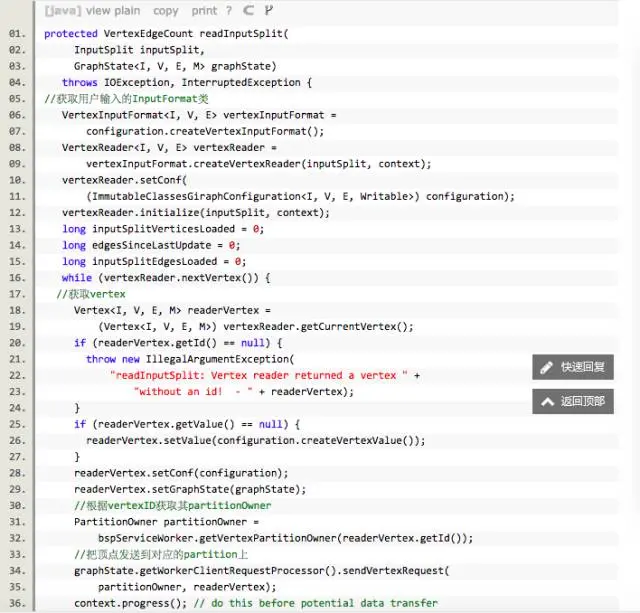The height and width of the screenshot is (613, 640).
Task: Click the C-shaped code snippet icon
Action: click(248, 10)
